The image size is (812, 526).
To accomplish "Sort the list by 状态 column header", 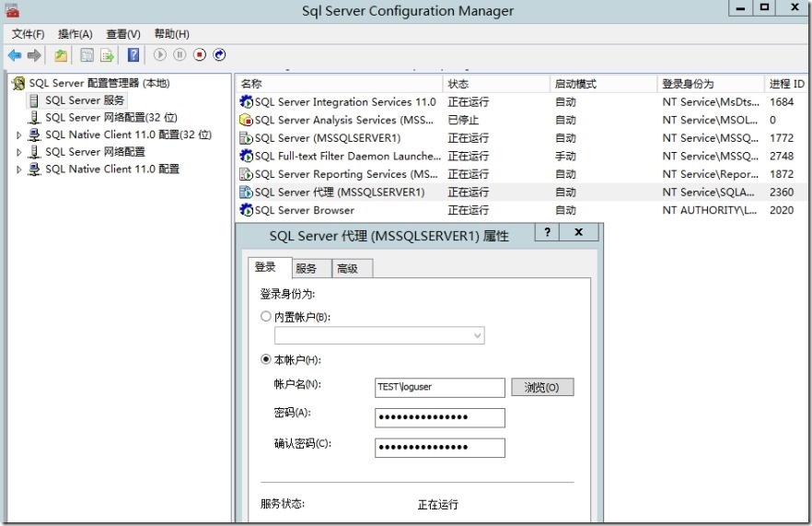I will click(x=458, y=84).
